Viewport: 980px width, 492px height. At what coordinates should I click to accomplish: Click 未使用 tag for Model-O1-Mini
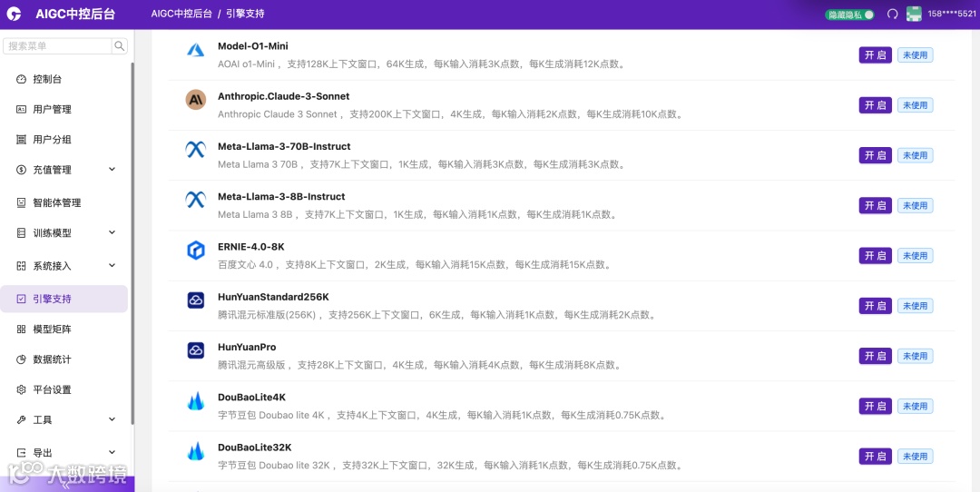pyautogui.click(x=915, y=55)
